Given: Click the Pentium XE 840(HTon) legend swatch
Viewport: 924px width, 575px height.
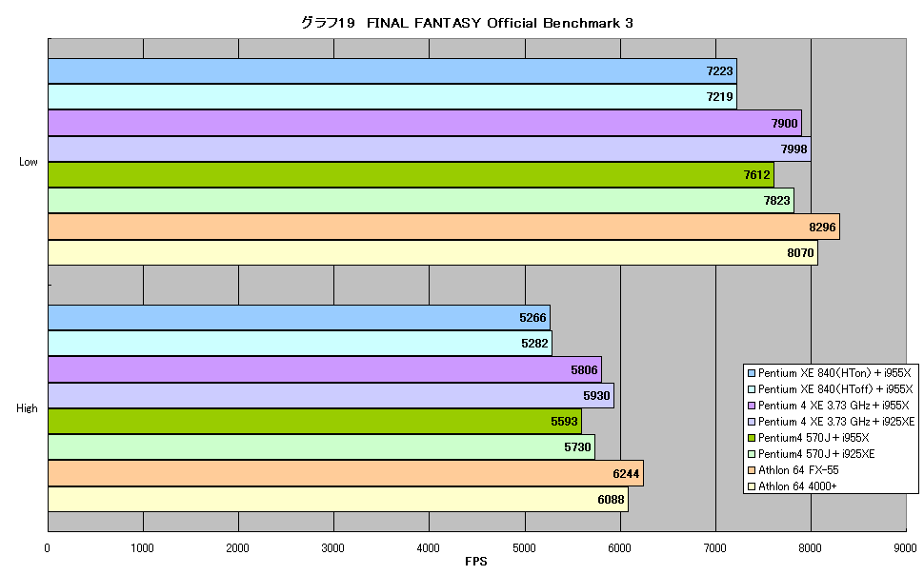Looking at the screenshot, I should (752, 373).
